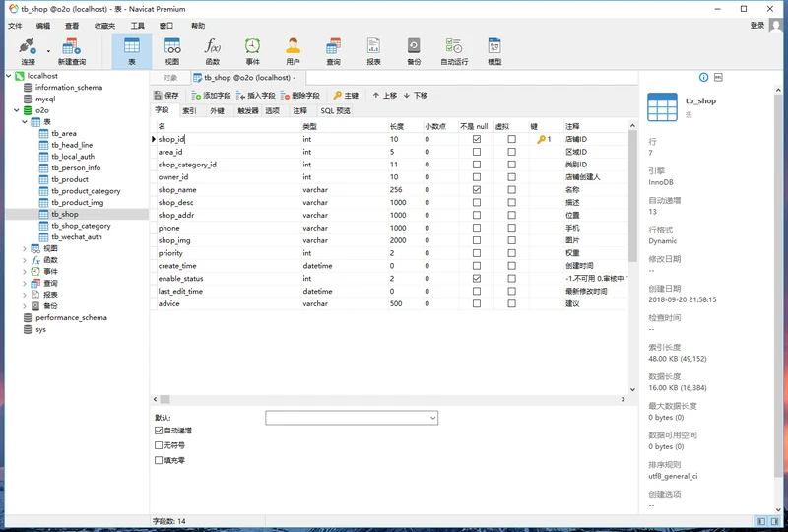Click the 保存 button
This screenshot has height=532, width=788.
point(166,96)
